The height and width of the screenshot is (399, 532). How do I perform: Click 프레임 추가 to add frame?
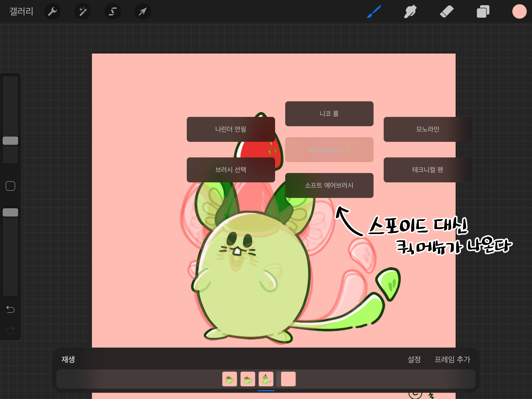[x=452, y=359]
